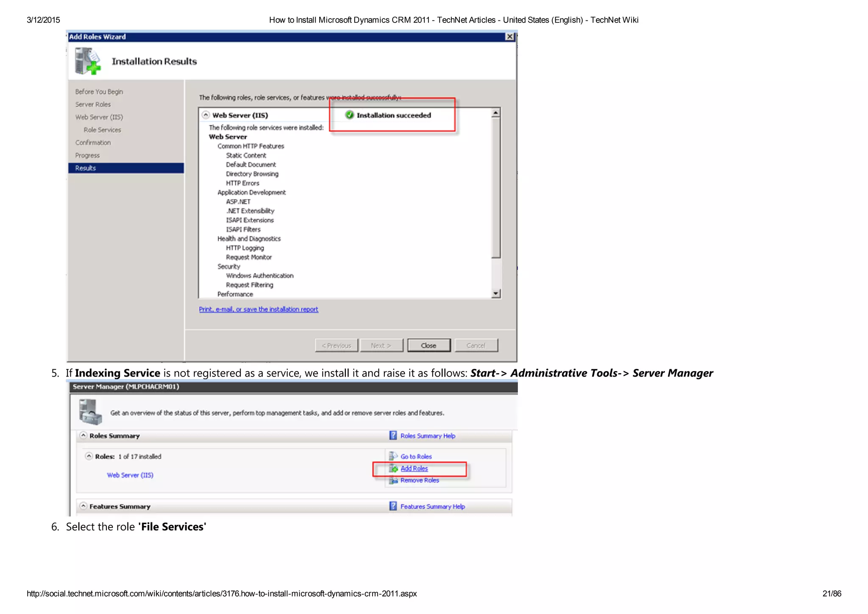
Task: Click the Previous button
Action: (337, 346)
